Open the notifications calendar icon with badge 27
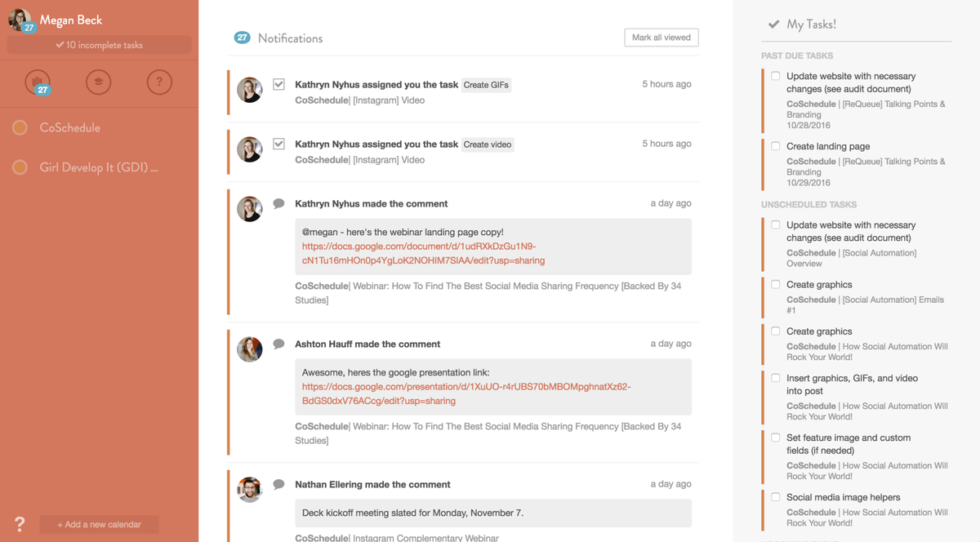 tap(38, 82)
